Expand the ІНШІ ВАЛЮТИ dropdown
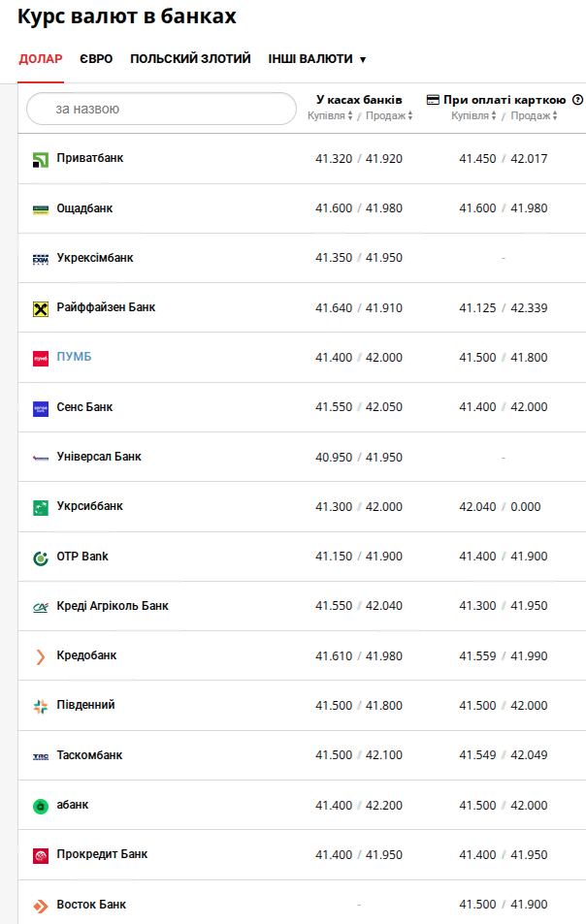Screen dimensions: 586x924 [x=317, y=59]
